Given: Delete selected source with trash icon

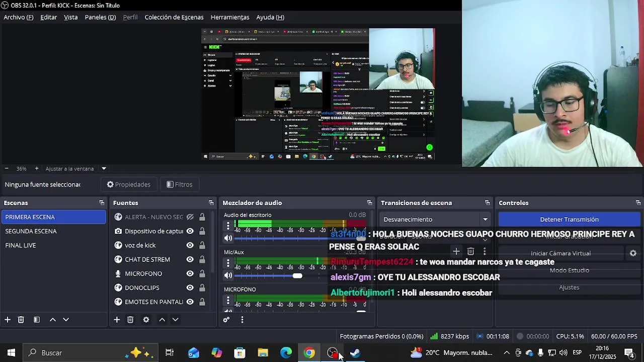Looking at the screenshot, I should (130, 320).
